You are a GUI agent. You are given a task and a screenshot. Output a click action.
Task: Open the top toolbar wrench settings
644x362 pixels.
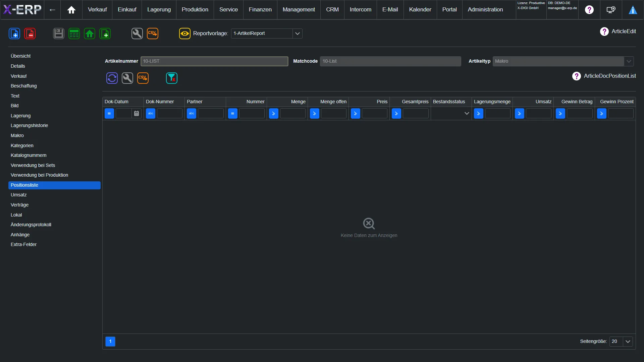point(137,34)
